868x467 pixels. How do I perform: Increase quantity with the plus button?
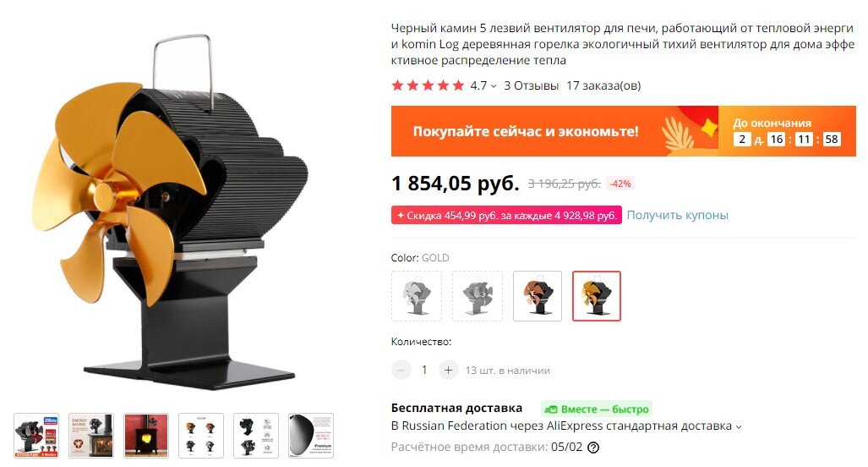point(449,370)
